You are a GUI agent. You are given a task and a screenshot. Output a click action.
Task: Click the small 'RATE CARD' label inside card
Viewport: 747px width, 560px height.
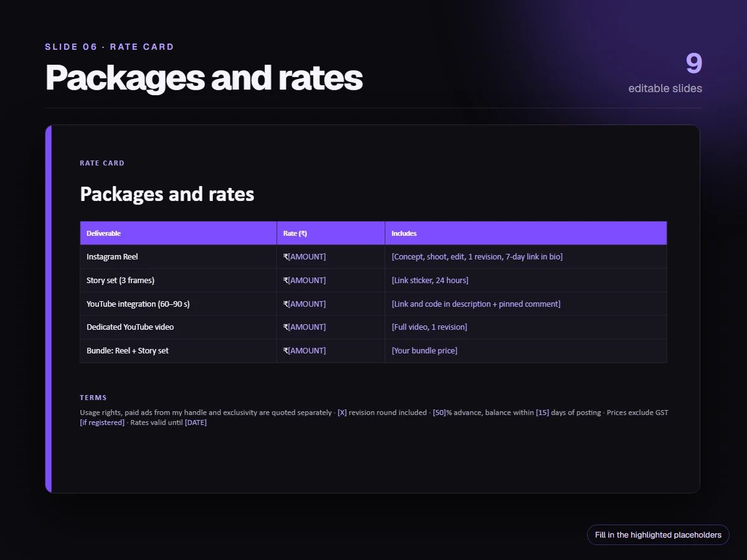click(102, 163)
